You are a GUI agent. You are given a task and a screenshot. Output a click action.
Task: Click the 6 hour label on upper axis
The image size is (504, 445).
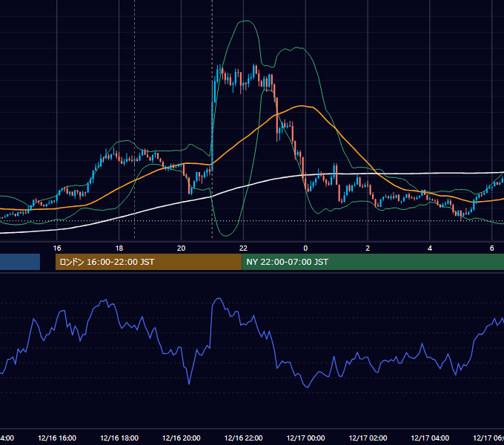click(492, 248)
